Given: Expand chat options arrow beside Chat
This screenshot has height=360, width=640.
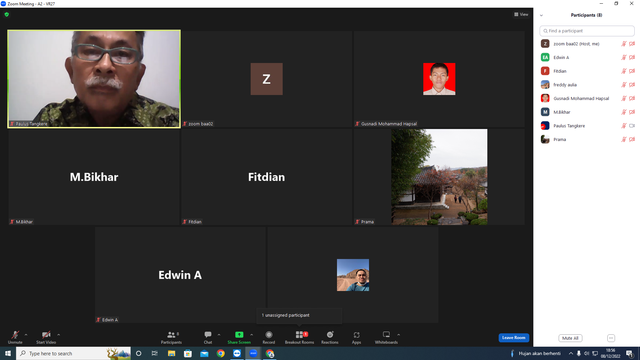Looking at the screenshot, I should pyautogui.click(x=219, y=335).
